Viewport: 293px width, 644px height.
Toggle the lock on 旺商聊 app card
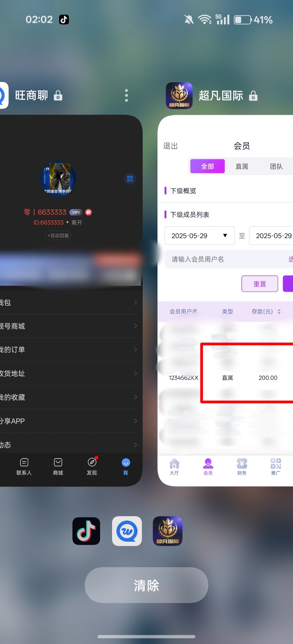click(58, 96)
